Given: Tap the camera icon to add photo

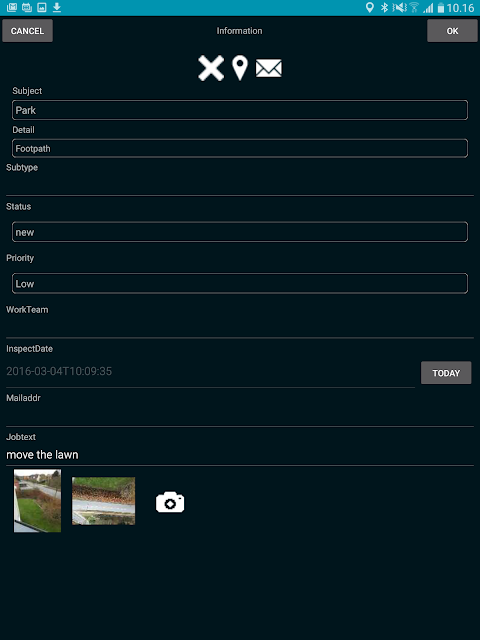Looking at the screenshot, I should [170, 502].
